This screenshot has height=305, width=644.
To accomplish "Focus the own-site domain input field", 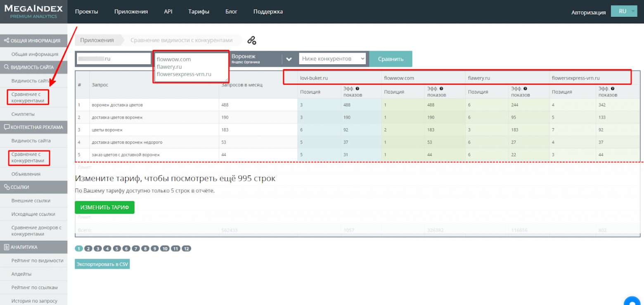I will [114, 59].
